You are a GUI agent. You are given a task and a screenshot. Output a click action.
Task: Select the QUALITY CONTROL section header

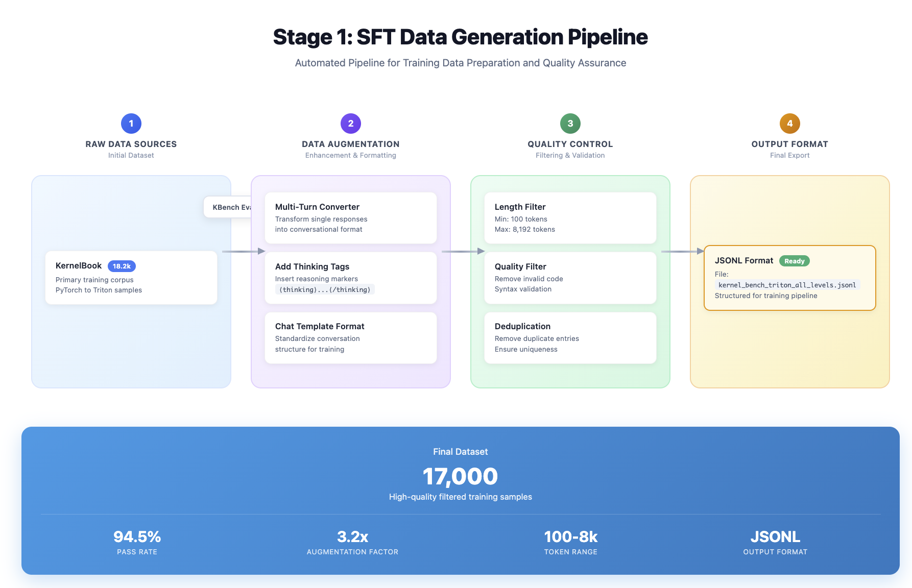point(570,144)
